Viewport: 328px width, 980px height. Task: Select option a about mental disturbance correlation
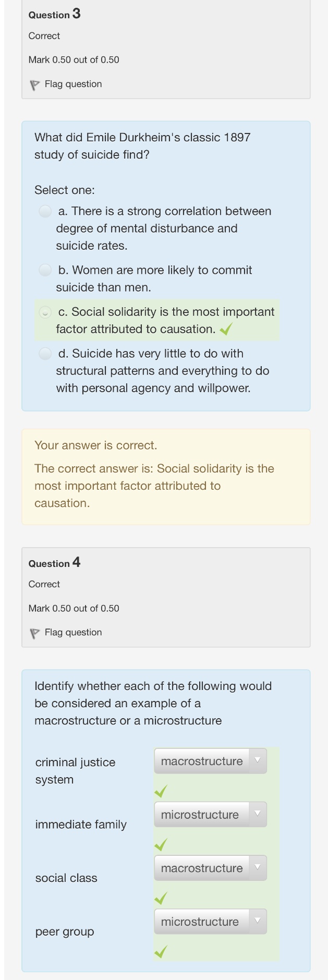pyautogui.click(x=46, y=211)
